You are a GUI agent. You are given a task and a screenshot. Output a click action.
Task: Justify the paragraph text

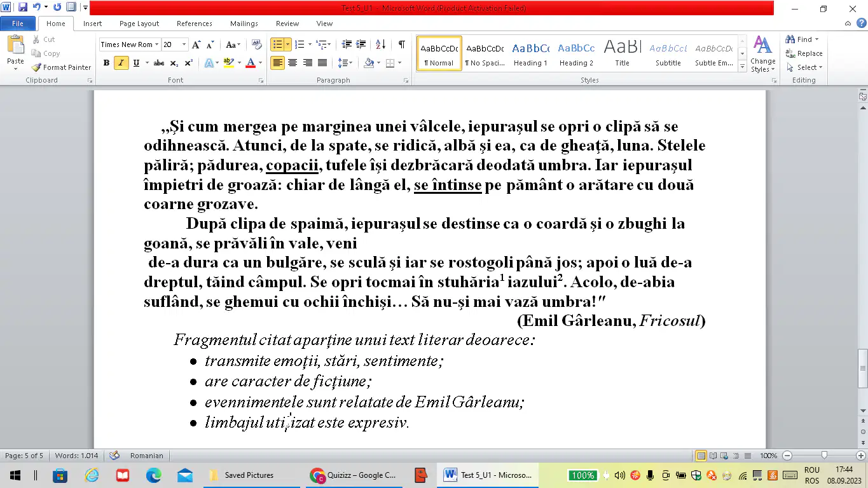click(322, 63)
